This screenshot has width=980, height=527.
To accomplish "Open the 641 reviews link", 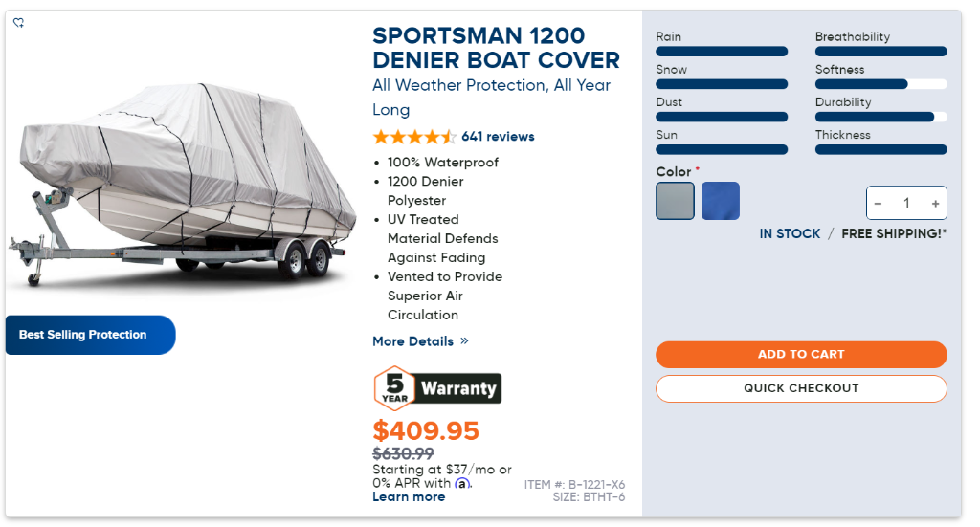I will [498, 137].
